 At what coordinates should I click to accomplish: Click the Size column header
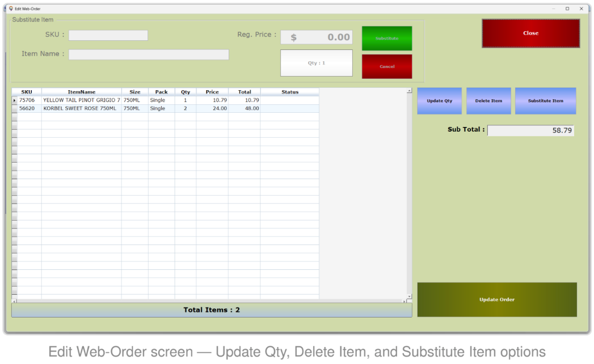[135, 92]
